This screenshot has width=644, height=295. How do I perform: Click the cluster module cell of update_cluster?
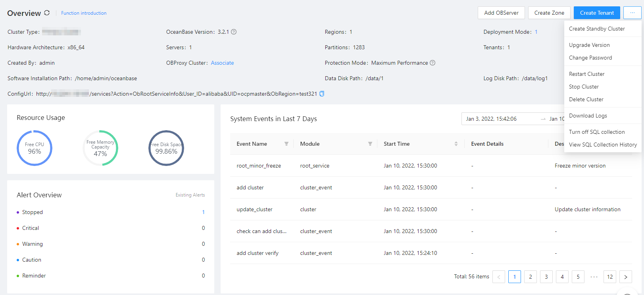(x=308, y=209)
